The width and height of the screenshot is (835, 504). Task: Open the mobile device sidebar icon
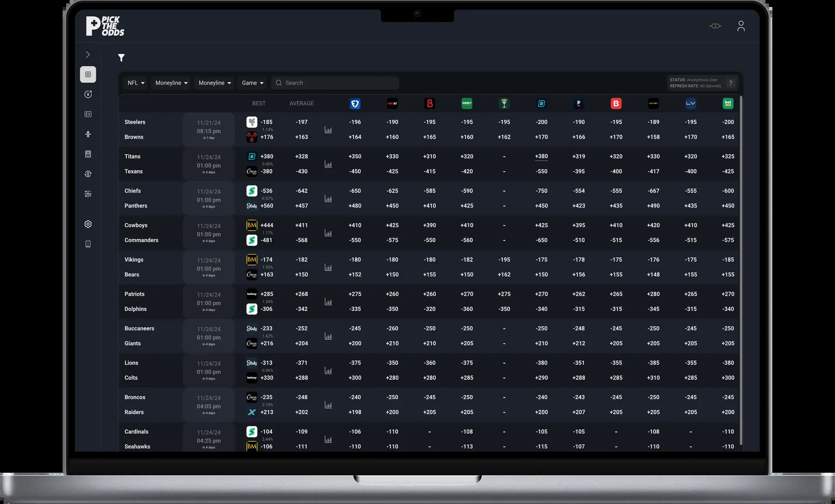pyautogui.click(x=88, y=244)
